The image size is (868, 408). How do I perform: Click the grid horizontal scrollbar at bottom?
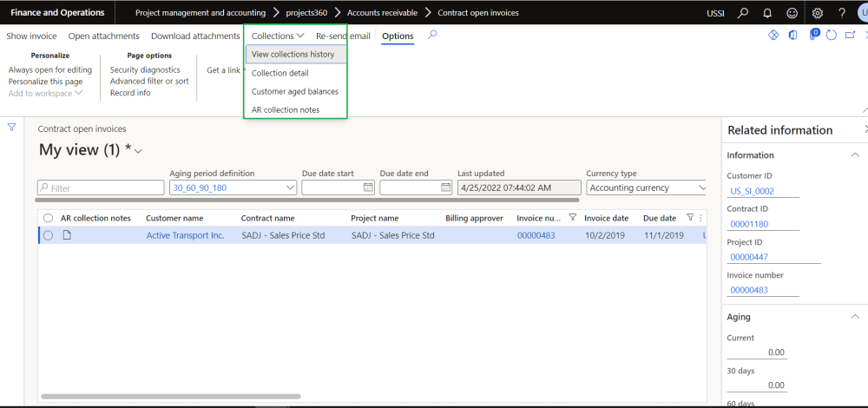coord(170,397)
